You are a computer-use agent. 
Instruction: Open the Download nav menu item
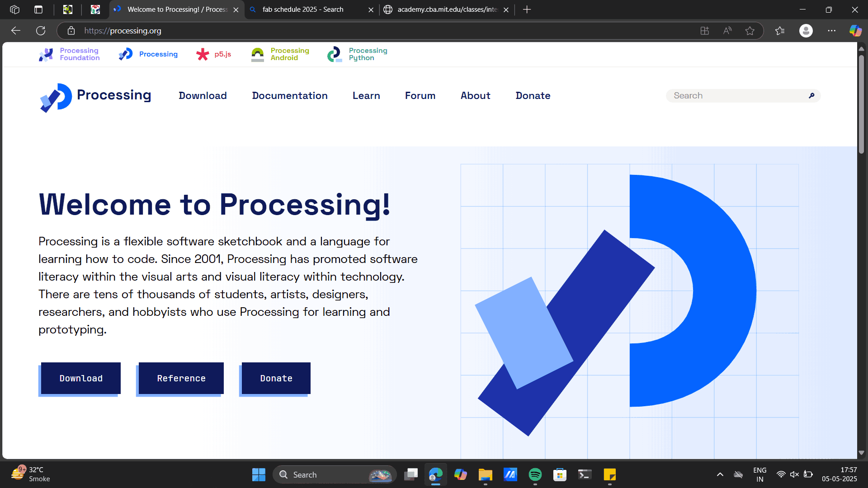203,96
